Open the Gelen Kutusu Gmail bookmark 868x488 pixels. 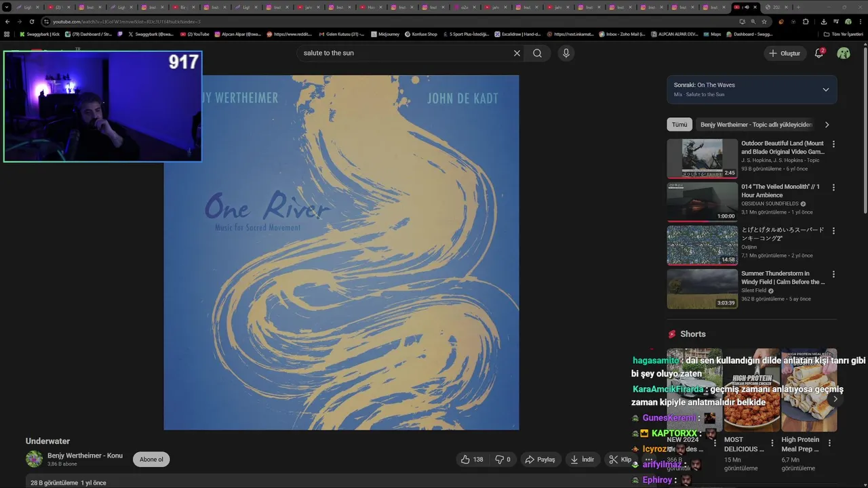341,34
